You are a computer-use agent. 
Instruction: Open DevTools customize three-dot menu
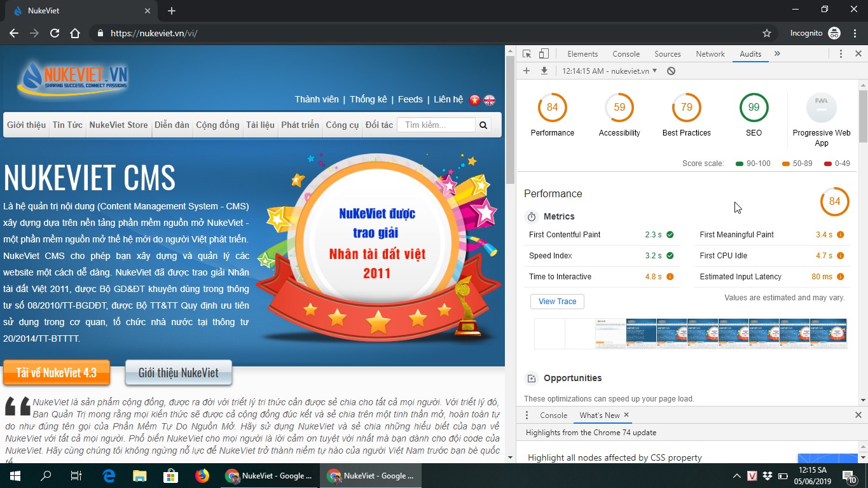pyautogui.click(x=841, y=54)
